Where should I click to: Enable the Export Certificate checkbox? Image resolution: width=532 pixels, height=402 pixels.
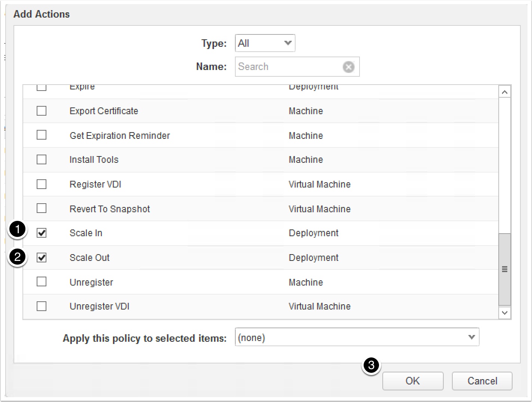pyautogui.click(x=42, y=111)
